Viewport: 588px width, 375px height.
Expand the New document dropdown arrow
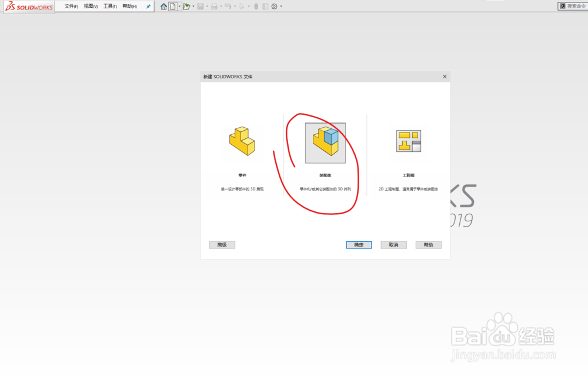179,6
